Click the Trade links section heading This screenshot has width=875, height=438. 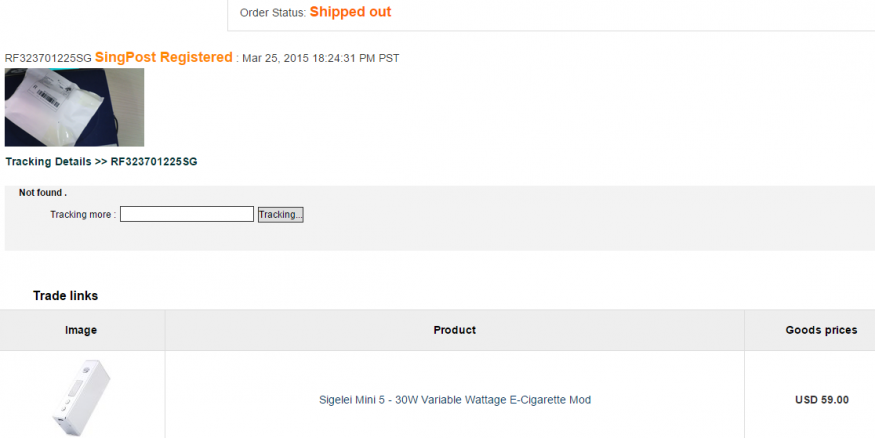pos(65,296)
